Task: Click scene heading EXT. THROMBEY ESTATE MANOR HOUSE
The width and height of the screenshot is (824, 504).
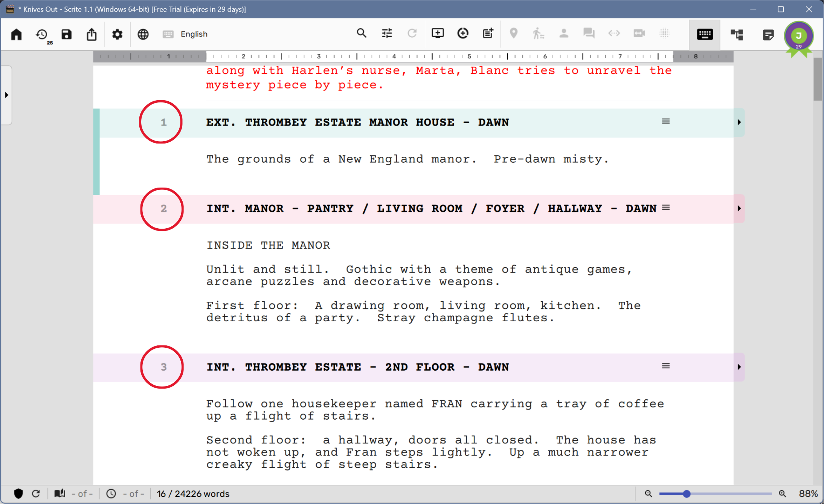Action: point(358,122)
